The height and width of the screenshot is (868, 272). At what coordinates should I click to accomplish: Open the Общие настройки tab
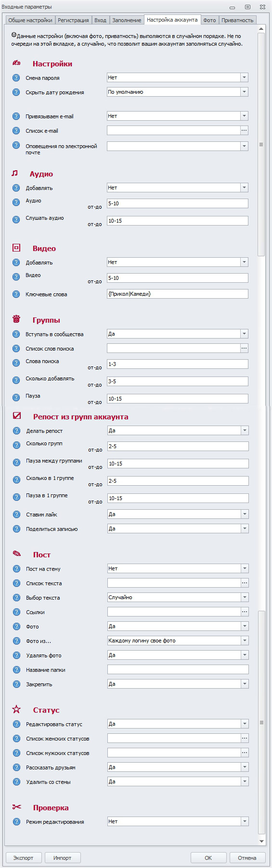click(30, 20)
